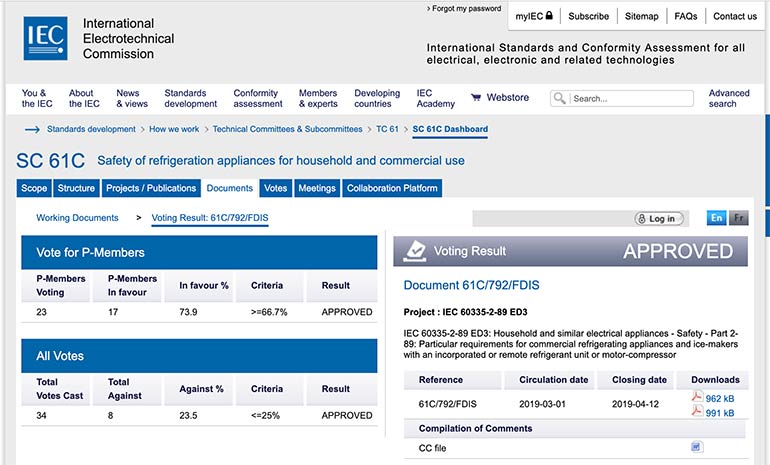Open the Contact us link
770x465 pixels.
tap(735, 16)
